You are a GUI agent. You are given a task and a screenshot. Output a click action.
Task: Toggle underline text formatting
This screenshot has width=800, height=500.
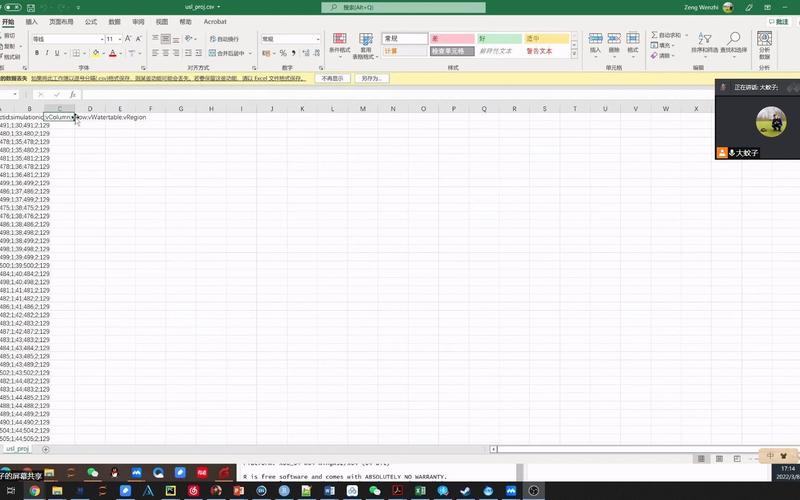click(57, 53)
